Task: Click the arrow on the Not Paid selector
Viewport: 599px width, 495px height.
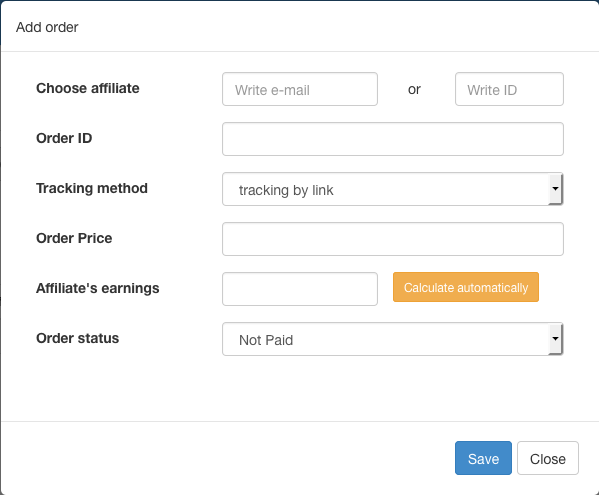Action: coord(555,339)
